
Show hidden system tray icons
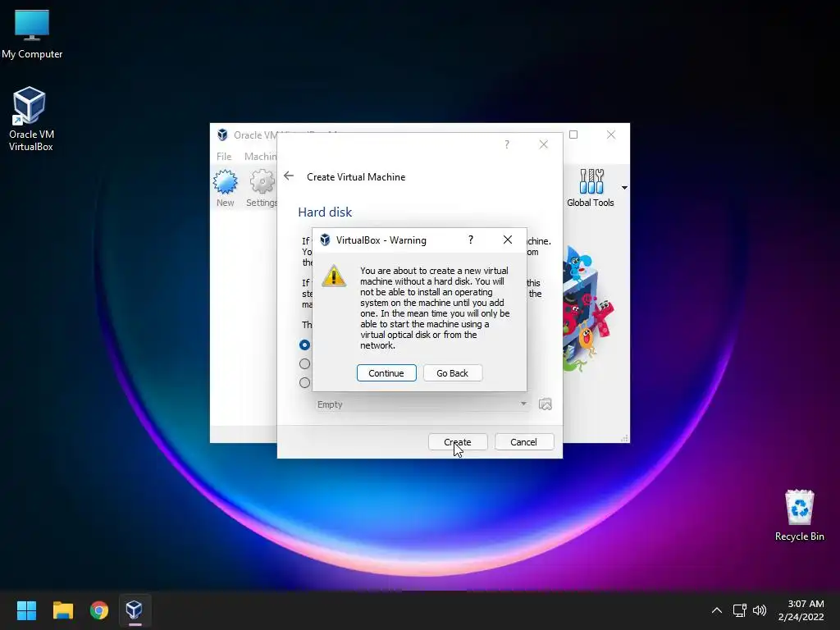716,610
